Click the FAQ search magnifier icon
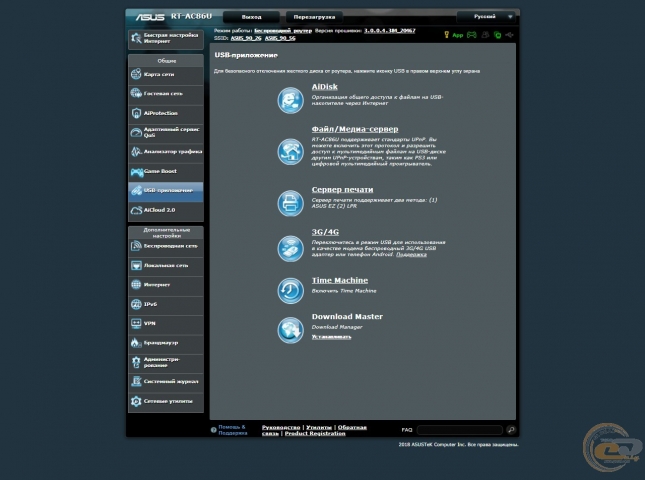Image resolution: width=645 pixels, height=480 pixels. click(x=511, y=430)
